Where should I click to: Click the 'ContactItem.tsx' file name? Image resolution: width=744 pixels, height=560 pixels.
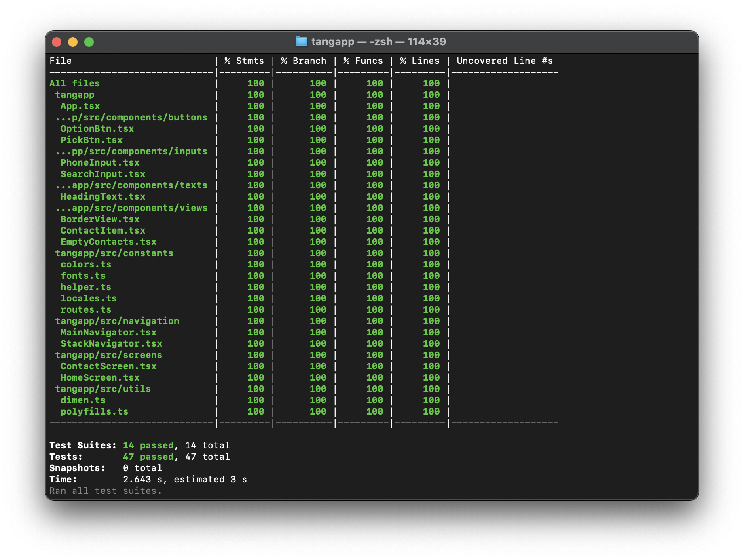click(x=103, y=231)
